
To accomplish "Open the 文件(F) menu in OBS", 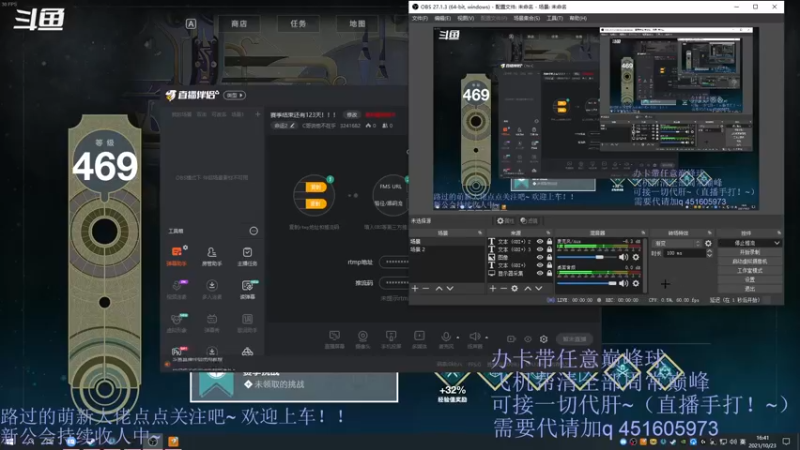I will 420,18.
